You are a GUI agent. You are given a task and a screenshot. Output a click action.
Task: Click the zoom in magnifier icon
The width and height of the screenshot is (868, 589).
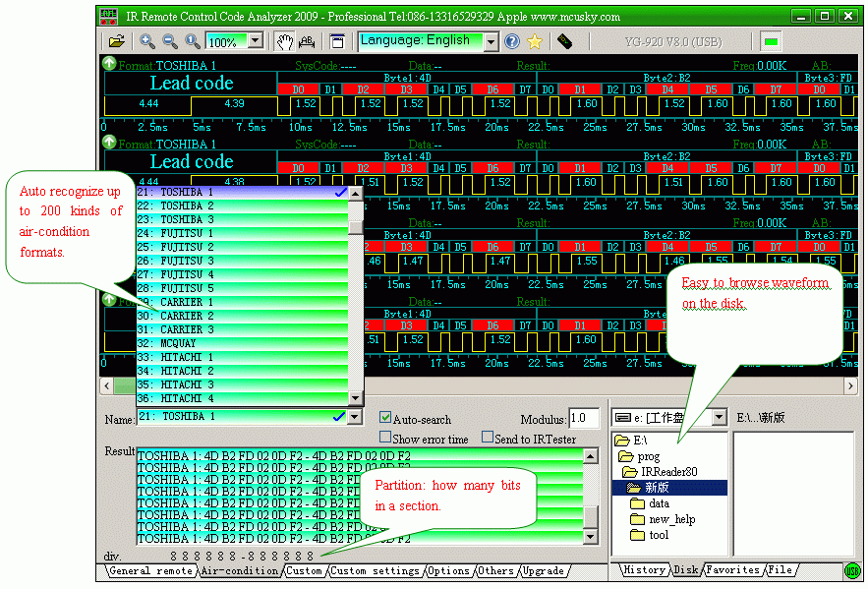tap(146, 41)
